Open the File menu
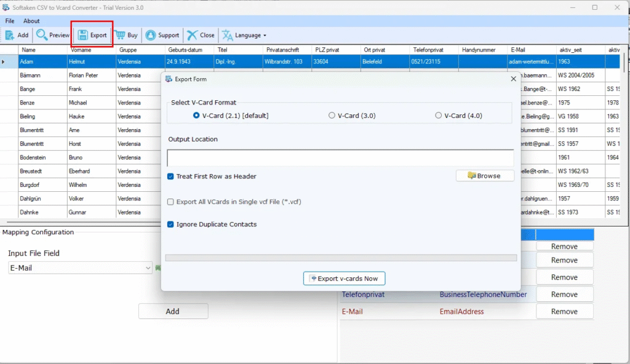The height and width of the screenshot is (364, 630). pos(10,21)
